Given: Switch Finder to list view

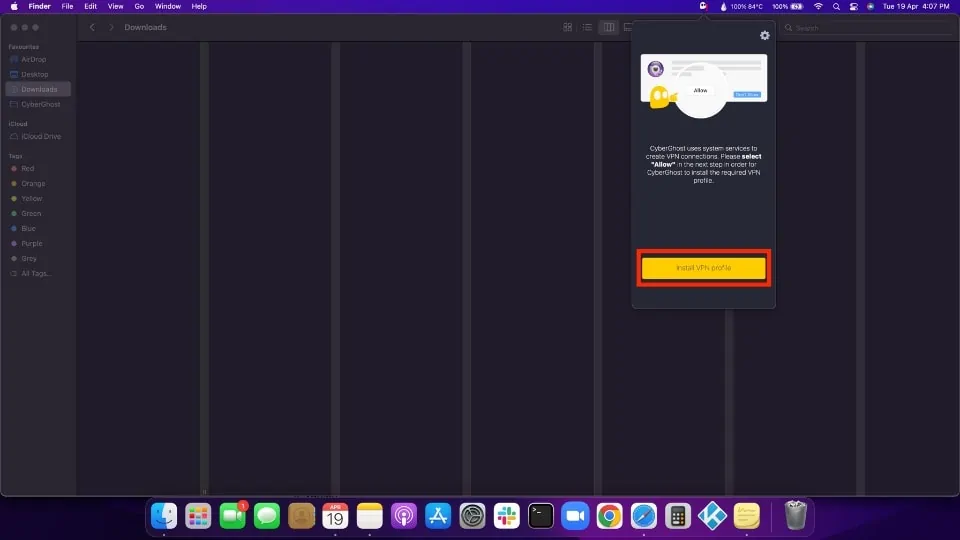Looking at the screenshot, I should (587, 28).
